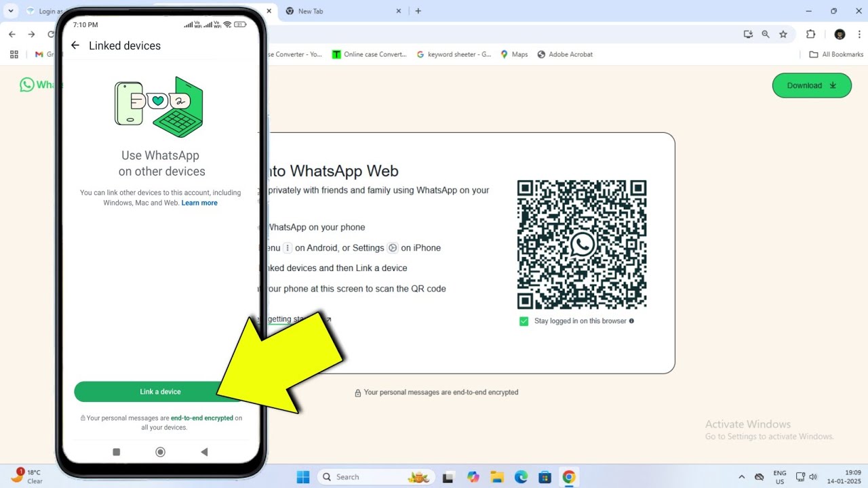
Task: Open Microsoft Store from taskbar
Action: 545,477
